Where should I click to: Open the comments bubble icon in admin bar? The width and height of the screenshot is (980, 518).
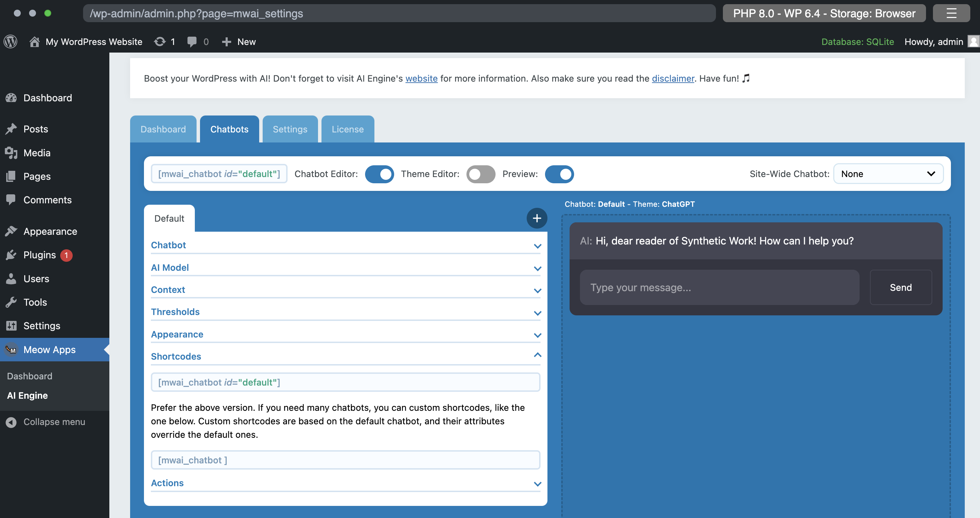[x=192, y=41]
